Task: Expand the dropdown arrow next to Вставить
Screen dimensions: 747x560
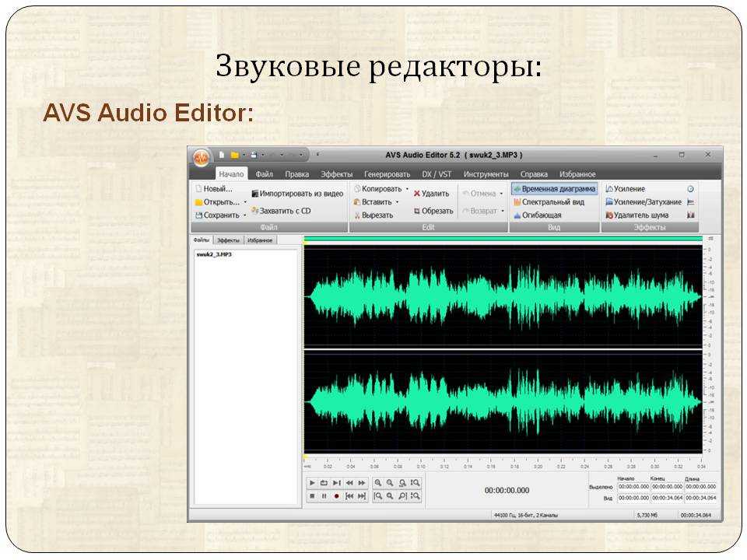Action: [x=397, y=202]
